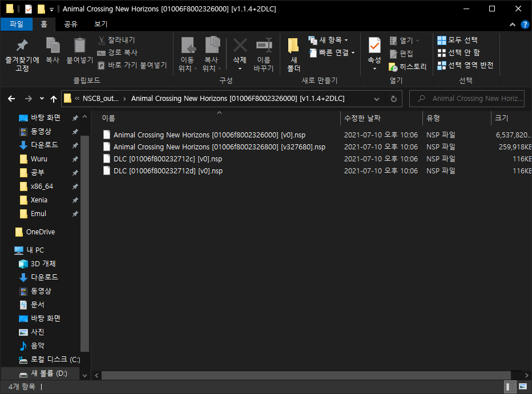Go forward with right arrow

pos(29,99)
